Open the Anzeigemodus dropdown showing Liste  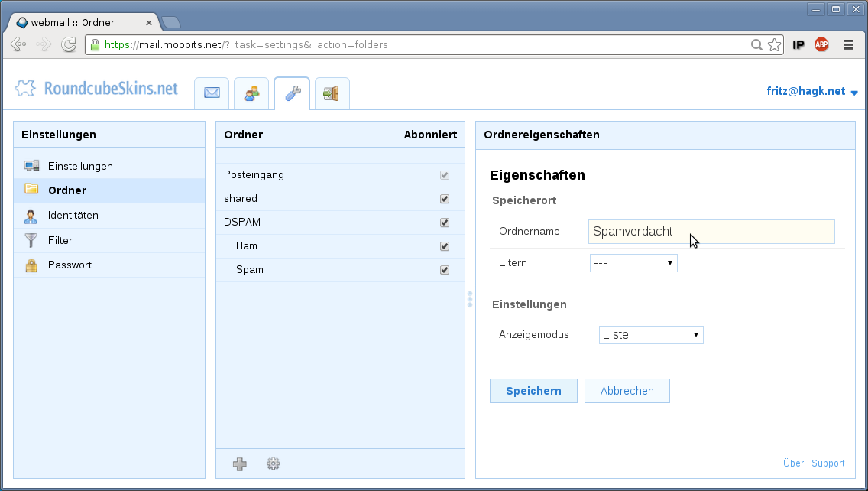click(x=651, y=334)
